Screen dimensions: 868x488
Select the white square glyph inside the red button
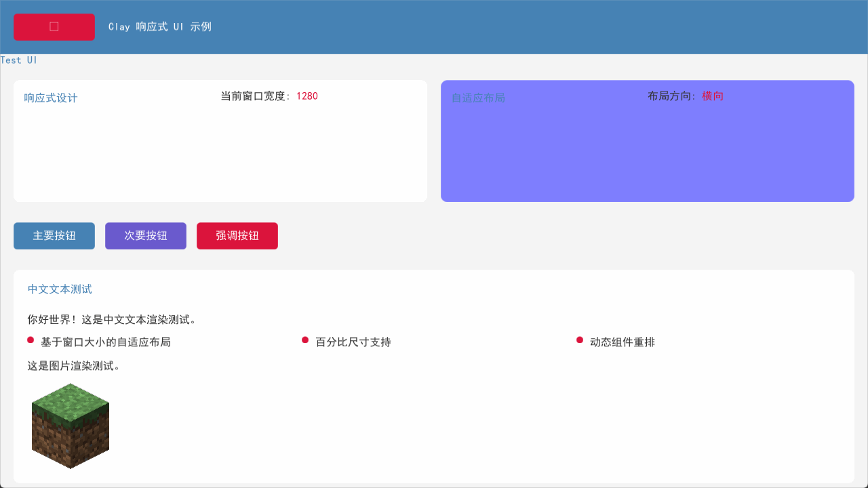[x=54, y=26]
